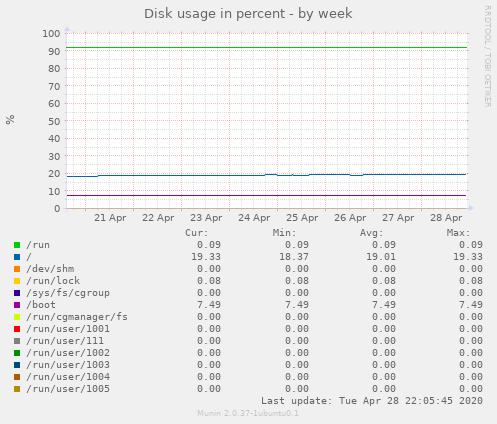
Task: Click the '26 Apr' x-axis label
Action: click(350, 218)
